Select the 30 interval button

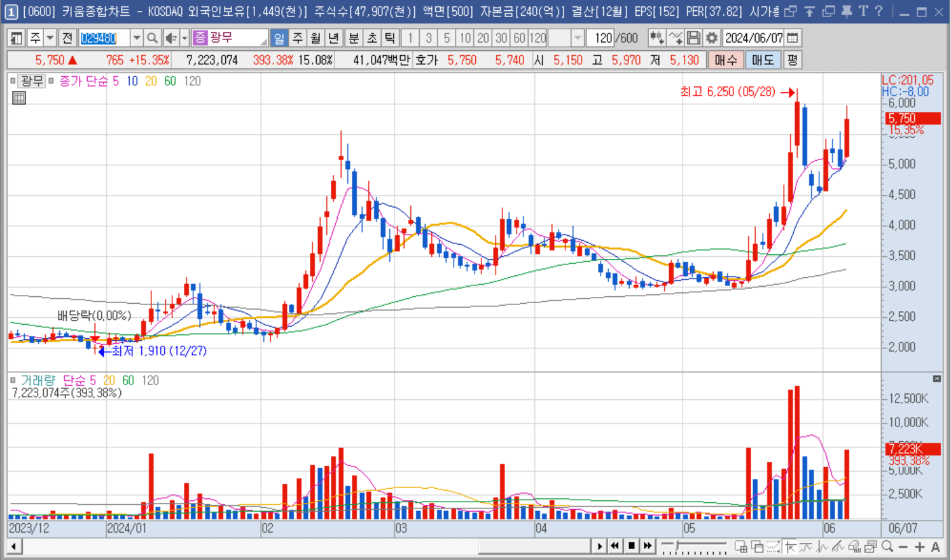[x=501, y=38]
